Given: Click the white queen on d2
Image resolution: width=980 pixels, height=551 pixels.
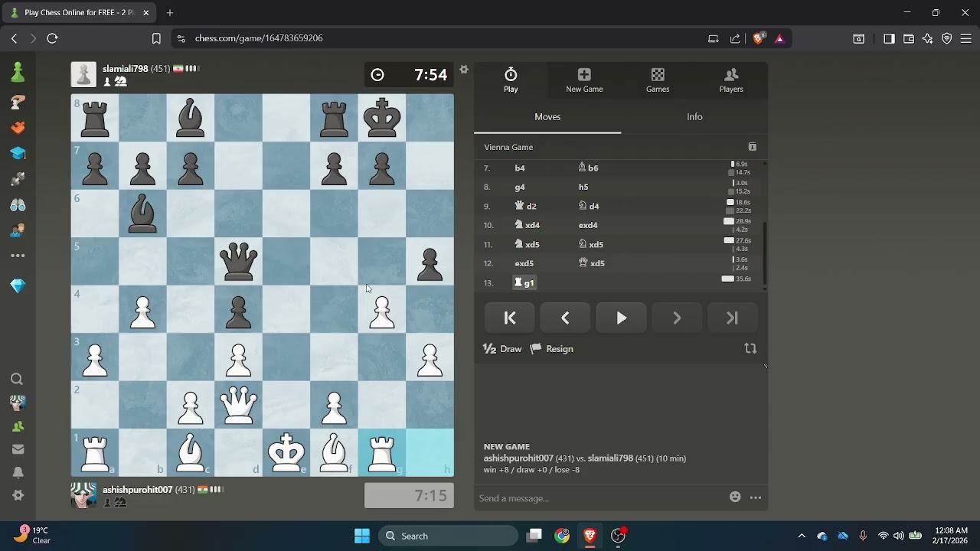Looking at the screenshot, I should coord(238,404).
